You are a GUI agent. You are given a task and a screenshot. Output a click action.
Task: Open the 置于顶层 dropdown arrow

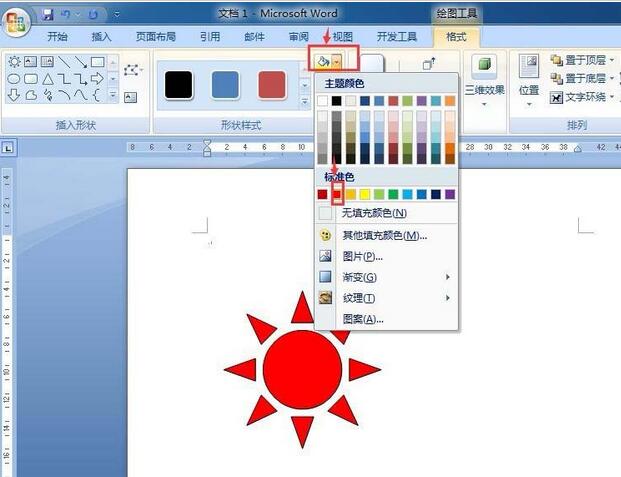612,61
